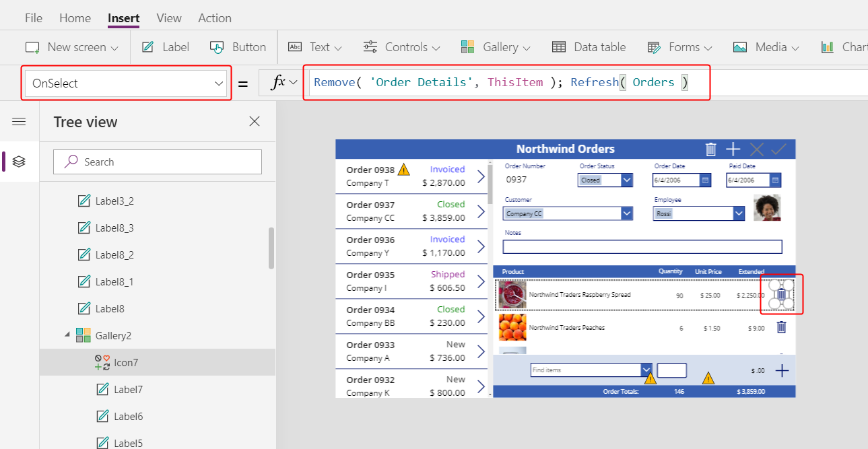Delete the Peaches line item

click(x=781, y=327)
